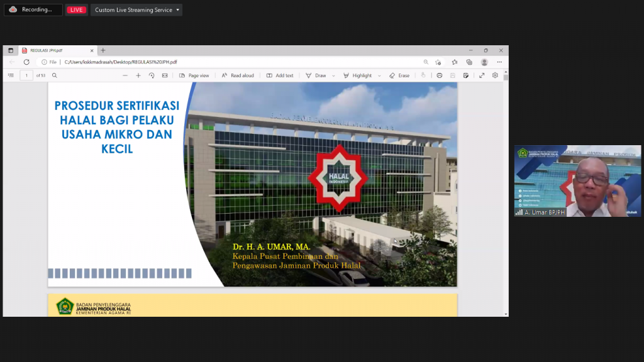
Task: Select the A. Umar BPJPH video thumbnail
Action: coord(577,180)
